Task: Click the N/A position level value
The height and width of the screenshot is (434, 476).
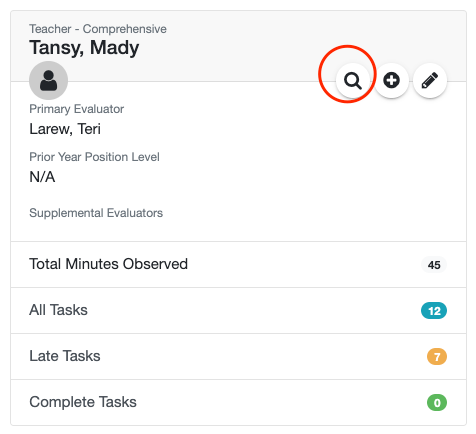Action: click(42, 177)
